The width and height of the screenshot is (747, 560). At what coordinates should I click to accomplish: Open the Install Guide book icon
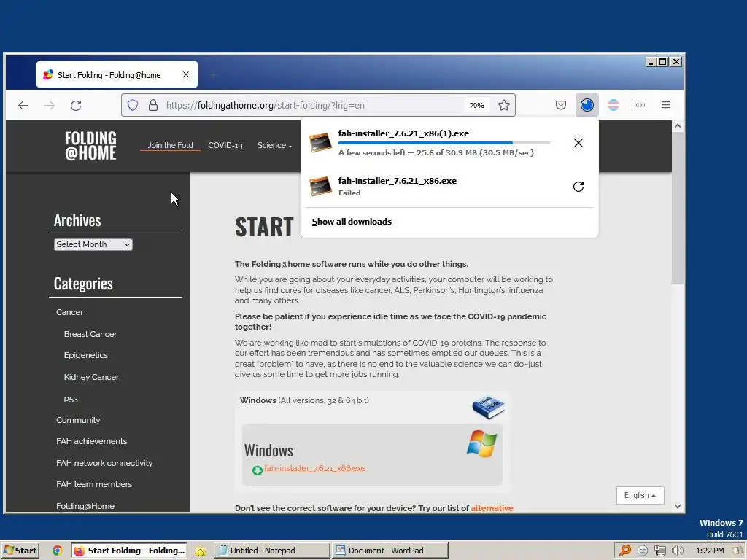488,407
